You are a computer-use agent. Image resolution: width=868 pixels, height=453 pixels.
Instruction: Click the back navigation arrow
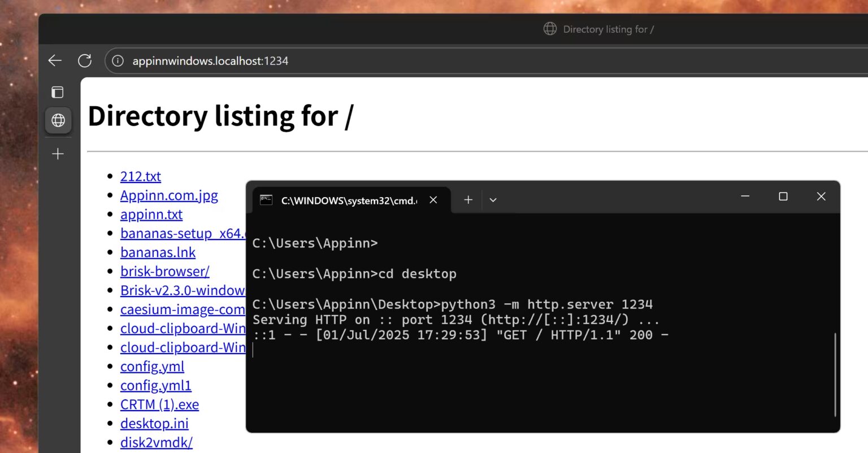coord(54,60)
